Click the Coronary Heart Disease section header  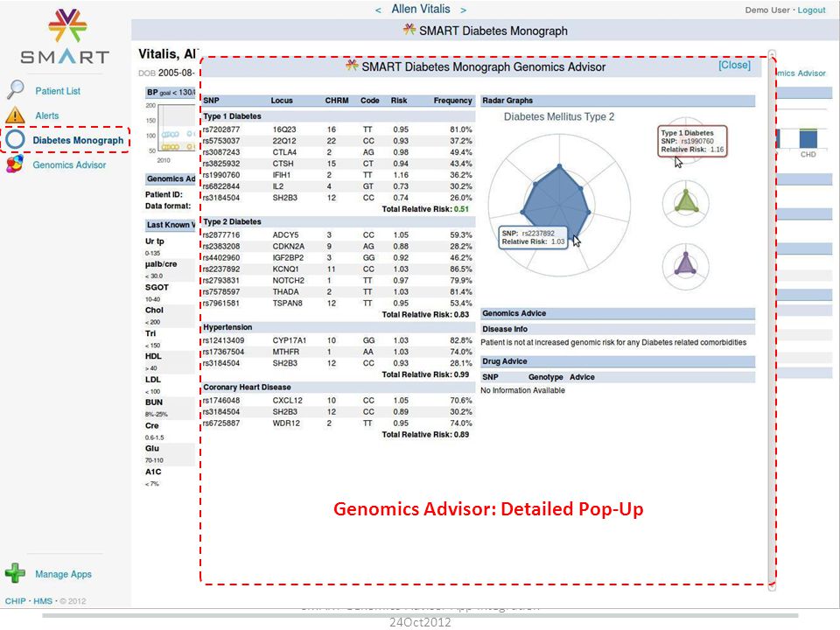tap(338, 388)
